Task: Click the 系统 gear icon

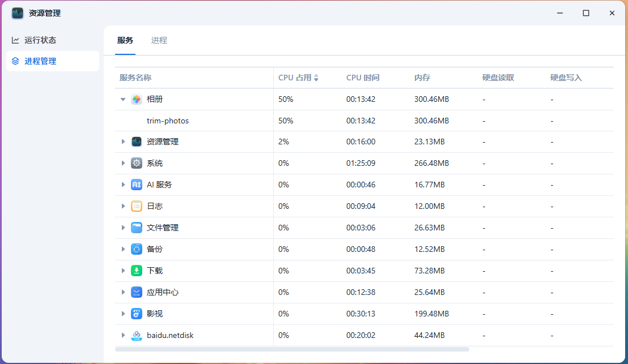Action: 137,163
